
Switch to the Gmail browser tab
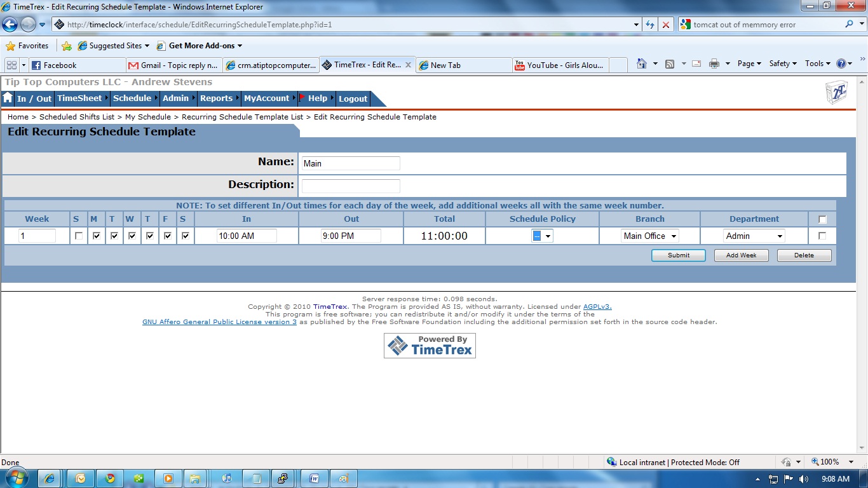173,65
